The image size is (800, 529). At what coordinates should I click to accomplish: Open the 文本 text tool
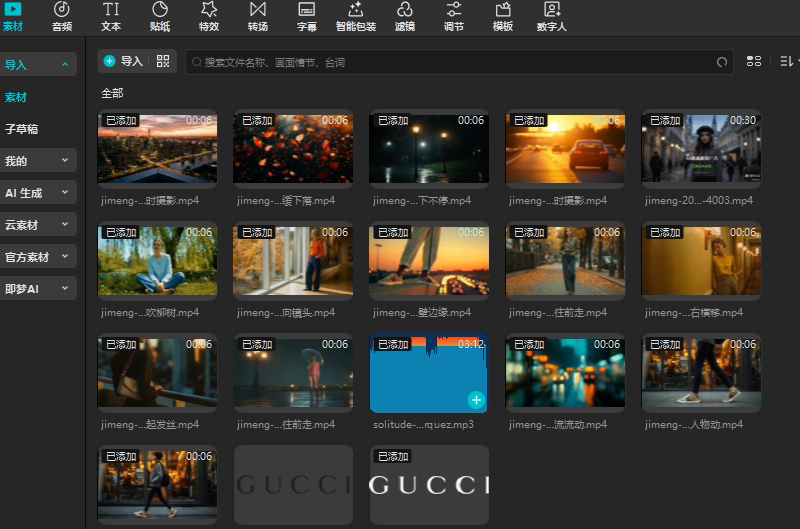(x=111, y=16)
